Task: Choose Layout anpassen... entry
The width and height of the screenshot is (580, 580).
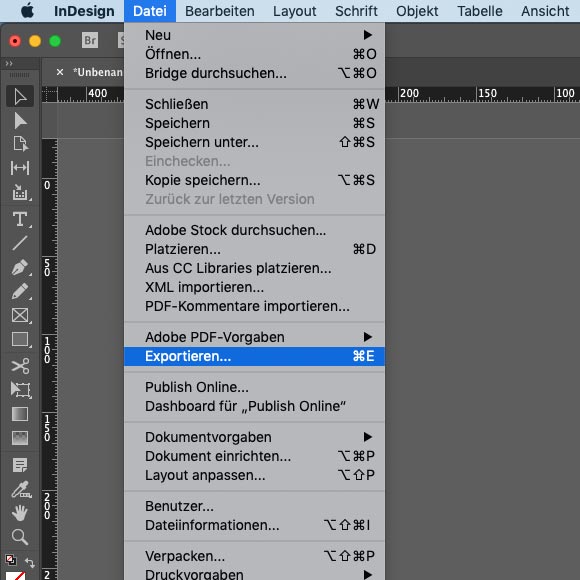Action: point(254,475)
